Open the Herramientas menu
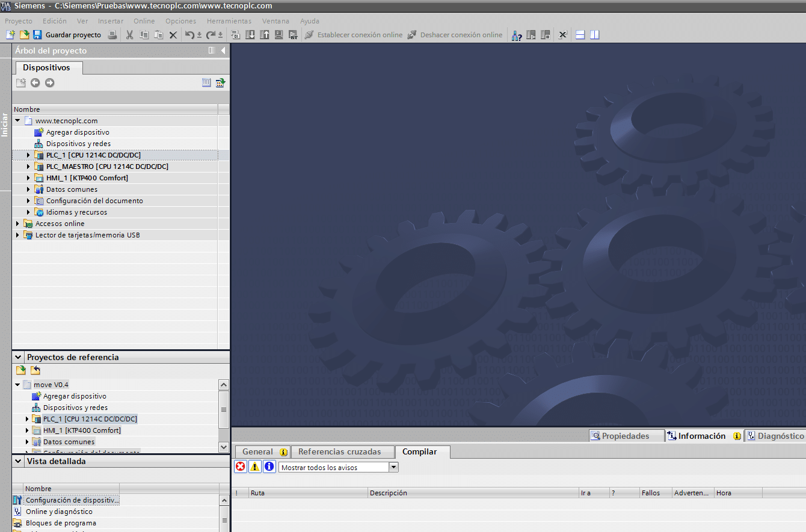 tap(229, 21)
